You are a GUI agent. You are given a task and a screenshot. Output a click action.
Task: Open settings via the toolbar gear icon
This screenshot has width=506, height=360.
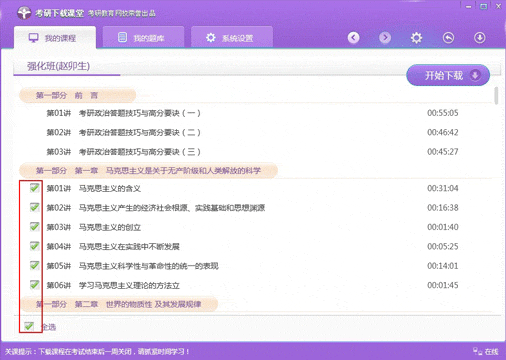[416, 38]
